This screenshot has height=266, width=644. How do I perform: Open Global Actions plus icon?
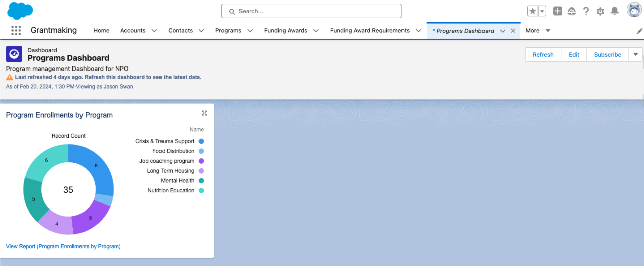(558, 11)
